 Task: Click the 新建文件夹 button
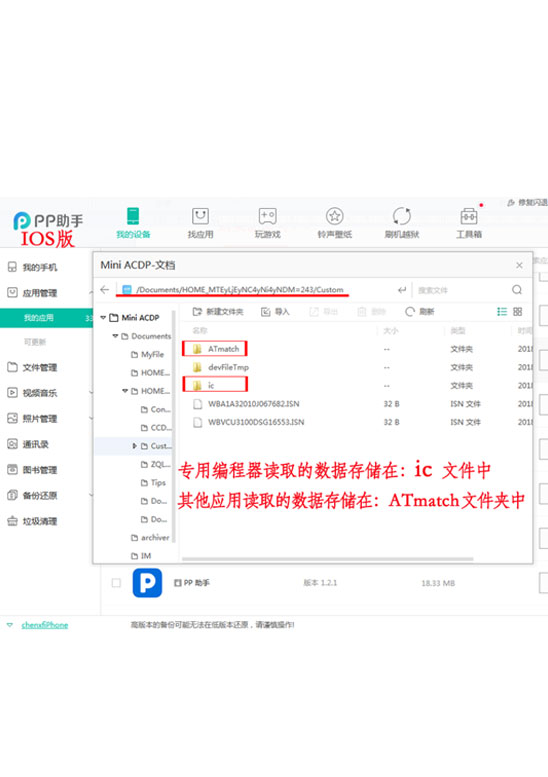(x=218, y=312)
